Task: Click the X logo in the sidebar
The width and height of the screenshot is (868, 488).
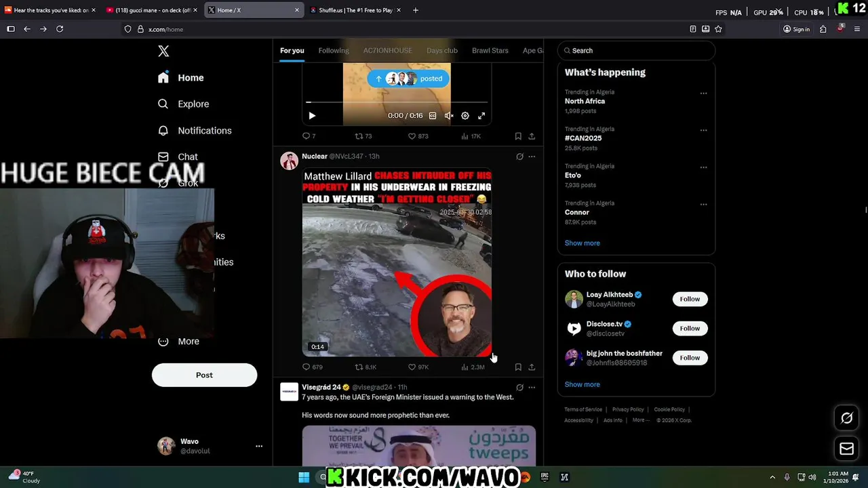Action: tap(163, 51)
